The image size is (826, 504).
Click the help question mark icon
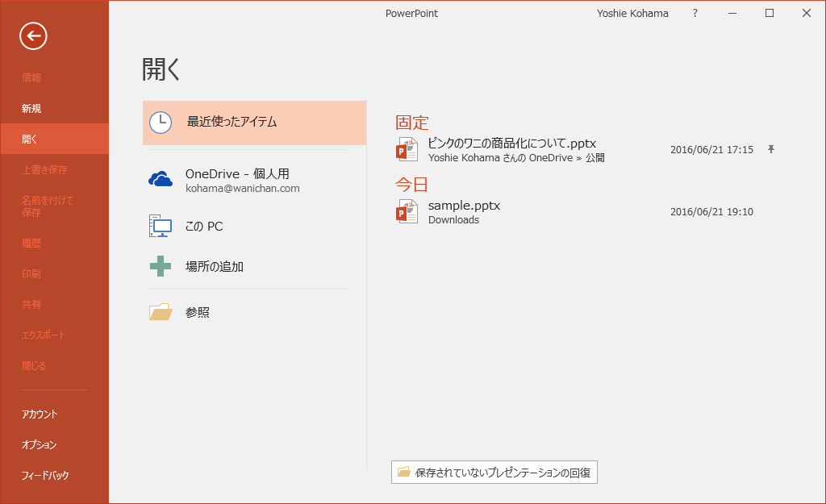(695, 13)
